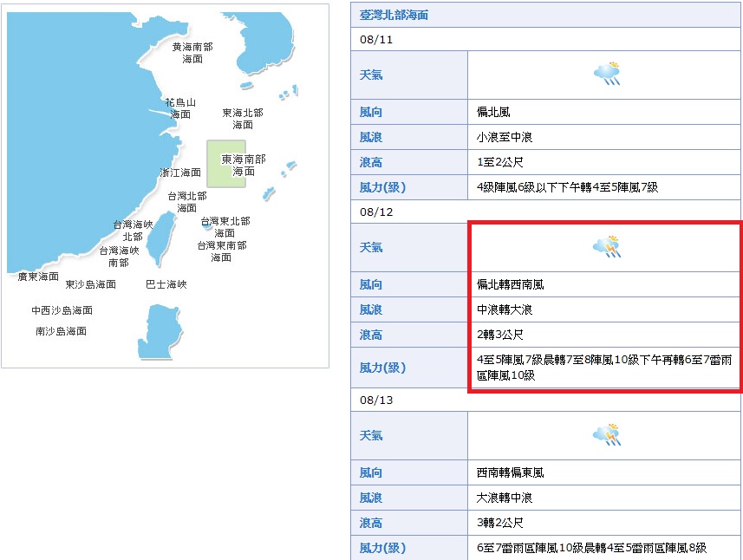
Task: Click 西南轉偏東風 wind direction value
Action: click(511, 472)
